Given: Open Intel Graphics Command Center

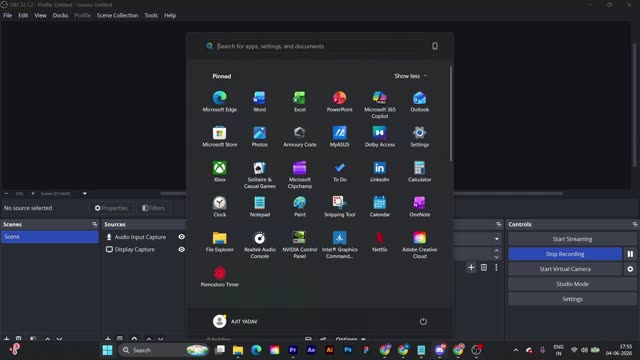Looking at the screenshot, I should [x=340, y=244].
